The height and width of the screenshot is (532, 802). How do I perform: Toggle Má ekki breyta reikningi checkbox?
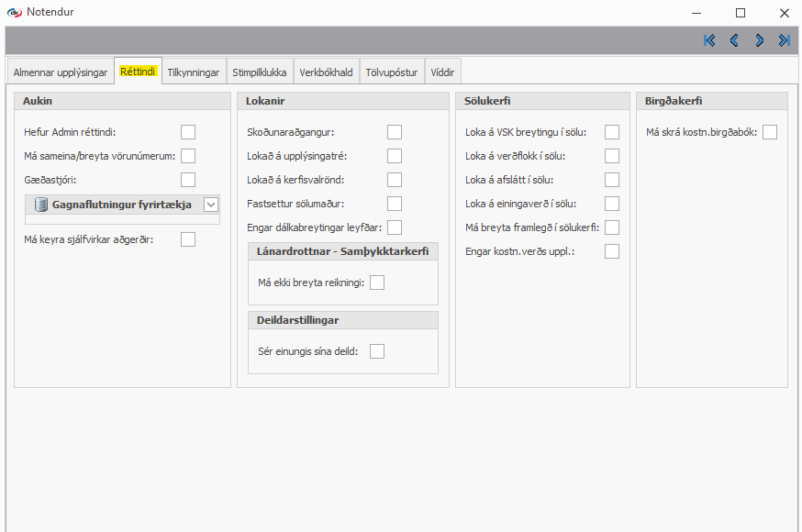click(x=377, y=283)
